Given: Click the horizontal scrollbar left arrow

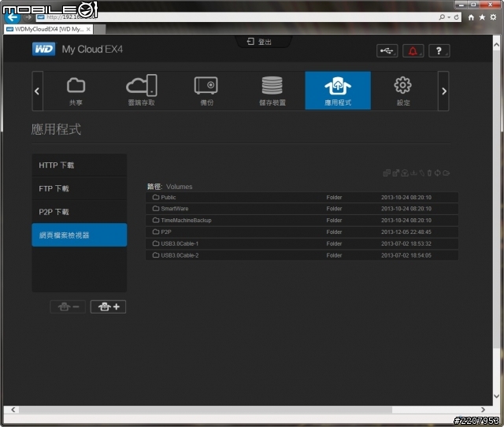Looking at the screenshot, I should (x=13, y=410).
